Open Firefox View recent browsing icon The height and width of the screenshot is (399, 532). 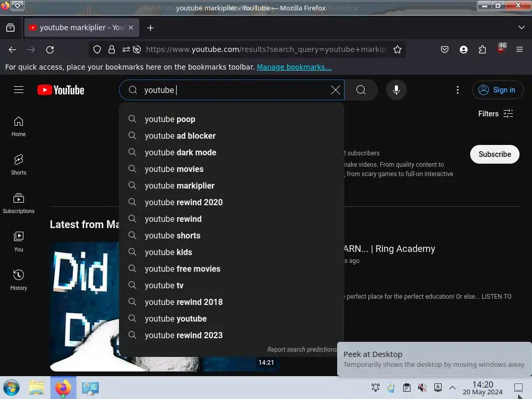(10, 28)
